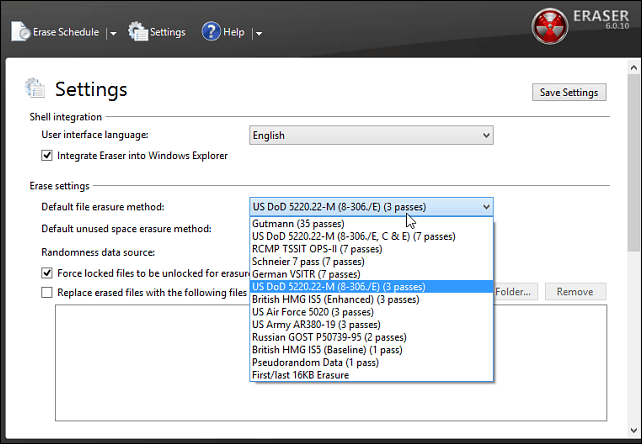Select US DoD 5220.22-M (7 passes) option
The width and height of the screenshot is (642, 444).
click(x=371, y=236)
